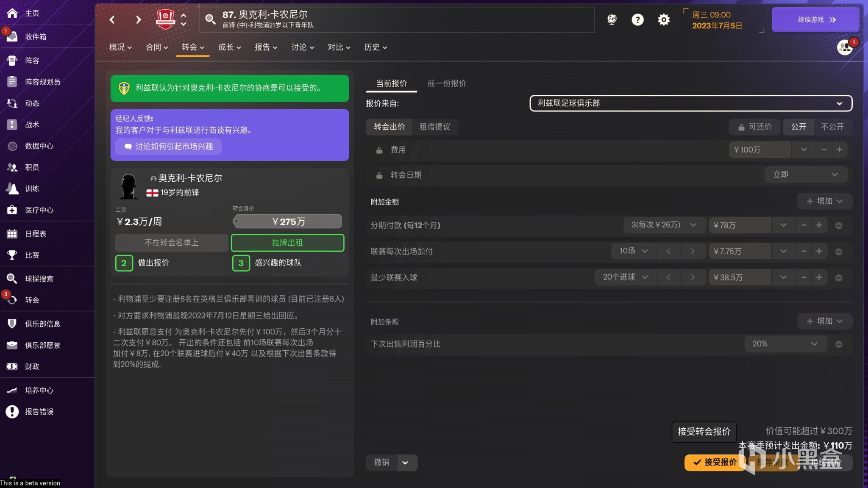Screen dimensions: 868x488
Task: Open the 收件箱 inbox icon
Action: tap(12, 37)
